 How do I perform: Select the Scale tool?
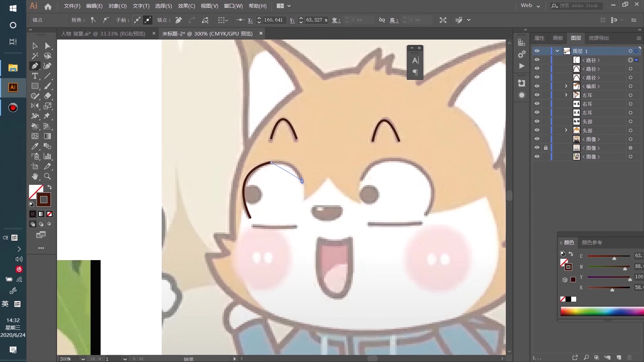tap(47, 106)
